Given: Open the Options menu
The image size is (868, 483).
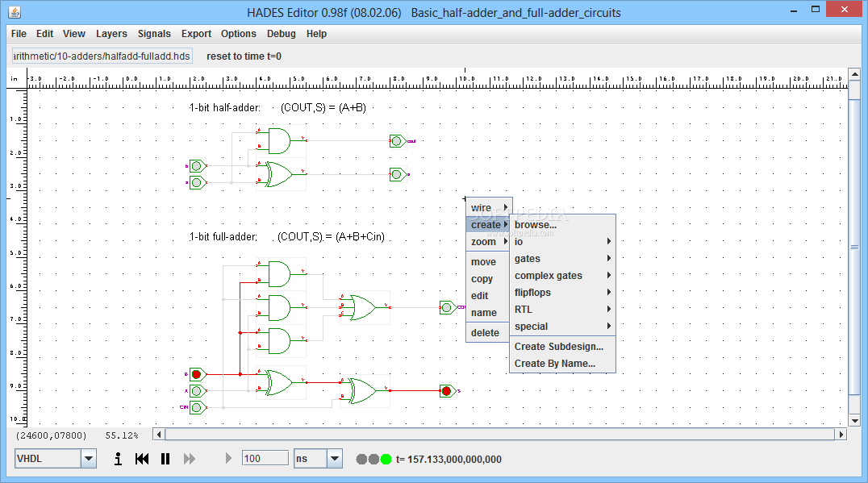Looking at the screenshot, I should (x=239, y=34).
